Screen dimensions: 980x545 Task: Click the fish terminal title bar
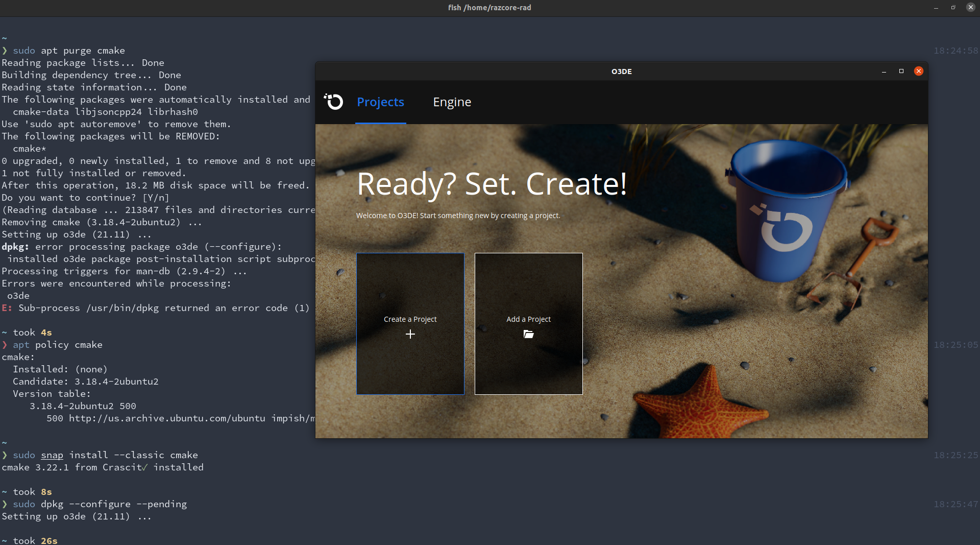click(x=489, y=8)
